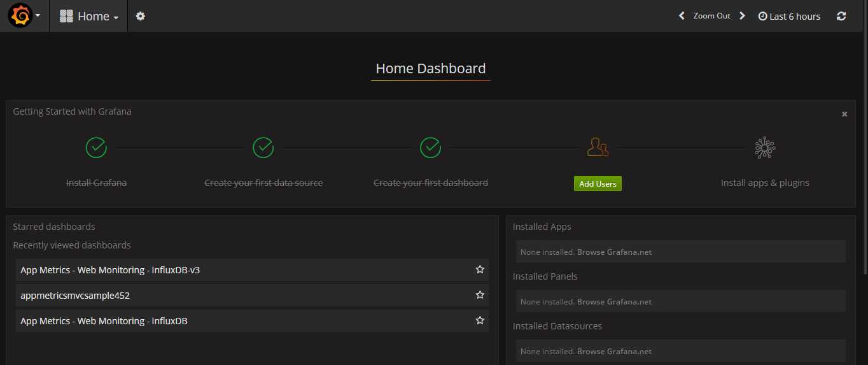The image size is (868, 365).
Task: Open appmetricsmvcsample452 dashboard
Action: (x=252, y=296)
